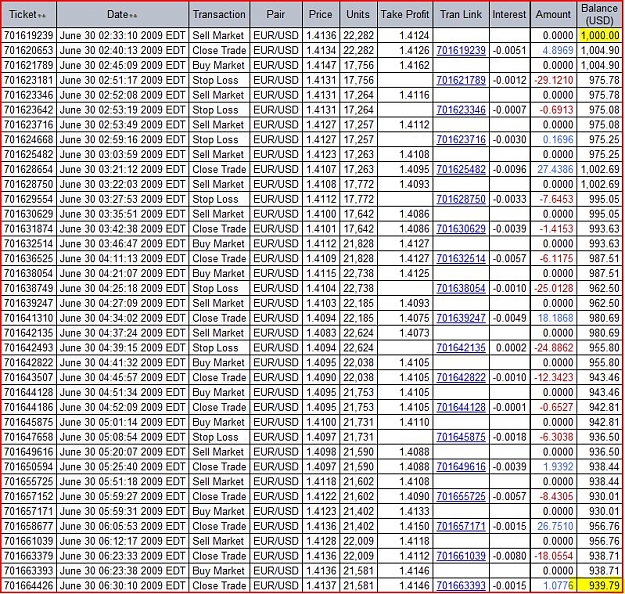Open Tran Link 701649616

pos(461,467)
